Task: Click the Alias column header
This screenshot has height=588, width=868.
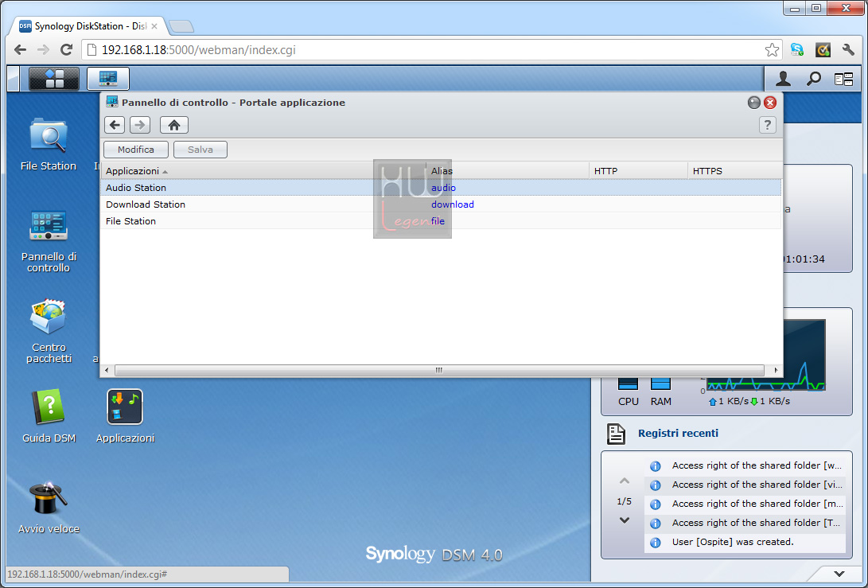Action: pyautogui.click(x=508, y=171)
